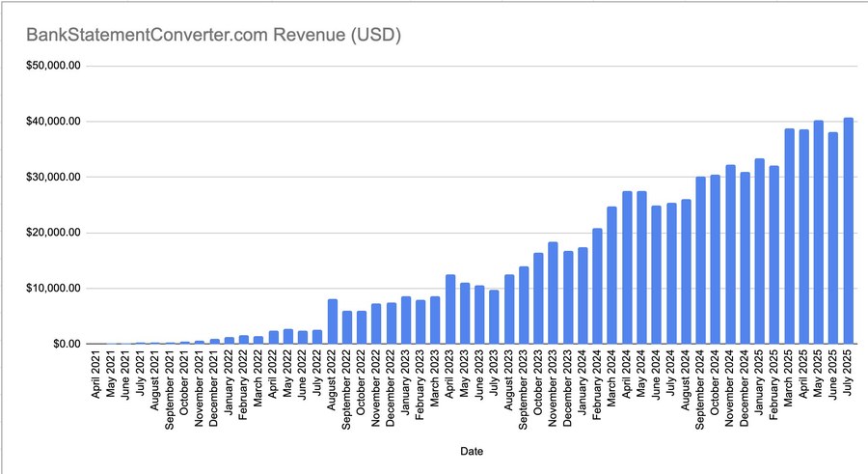
Task: Select the September 2022 revenue bar
Action: click(x=346, y=327)
